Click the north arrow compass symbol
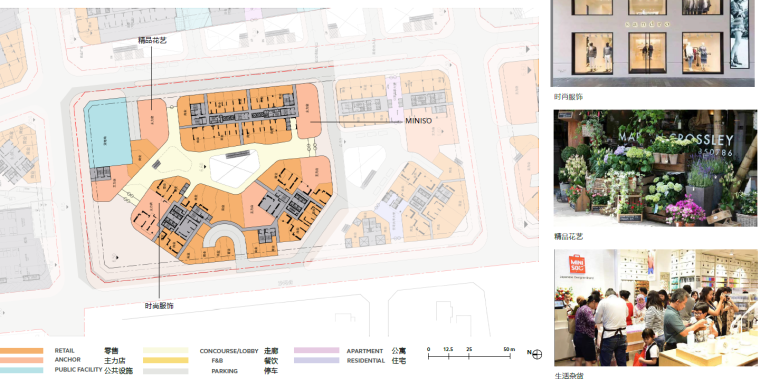Screen dimensions: 760x379 tap(537, 355)
